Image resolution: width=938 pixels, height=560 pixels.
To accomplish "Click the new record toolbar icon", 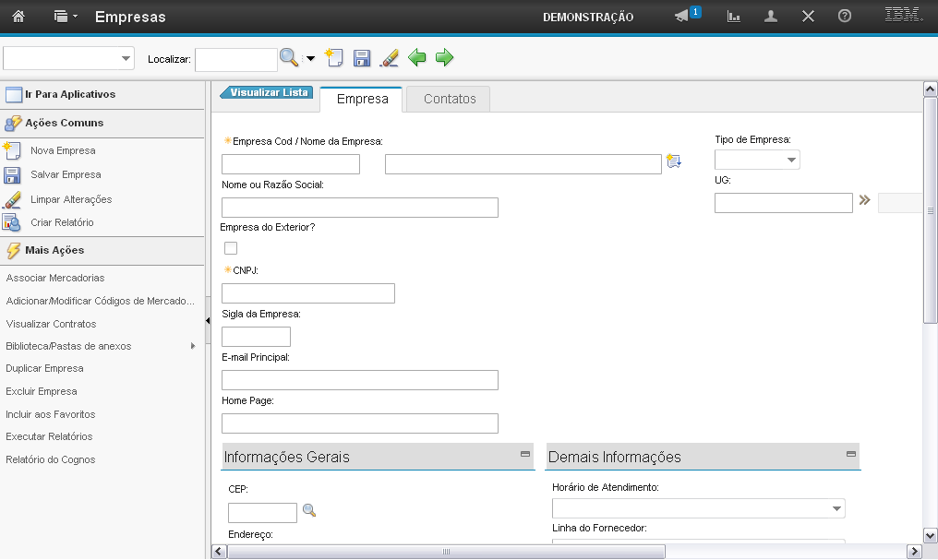I will pos(334,58).
